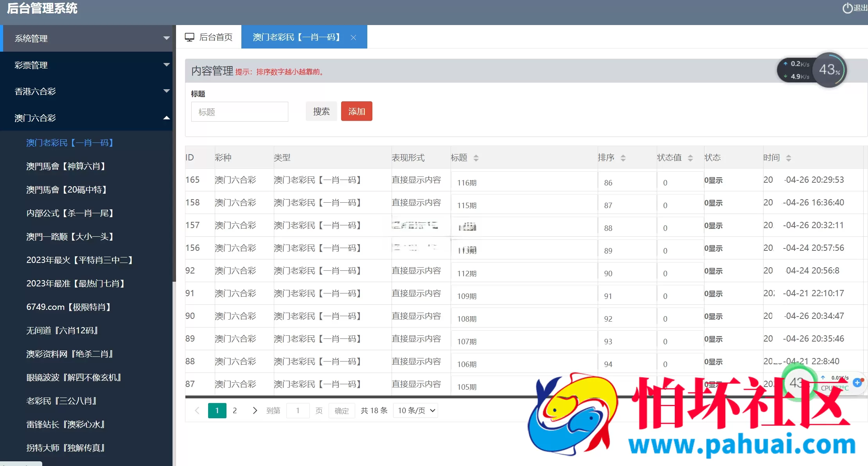The image size is (868, 466).
Task: Click the 退出 logout link
Action: tap(860, 8)
